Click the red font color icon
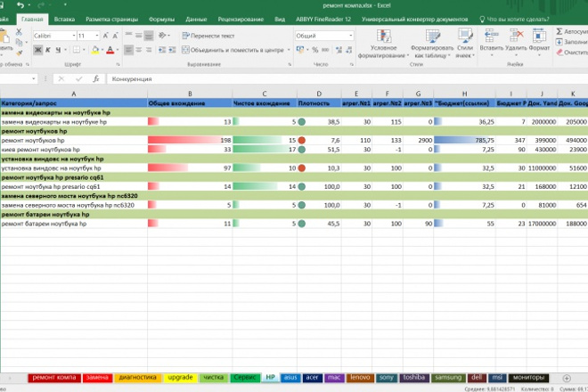This screenshot has height=392, width=588. (x=110, y=50)
